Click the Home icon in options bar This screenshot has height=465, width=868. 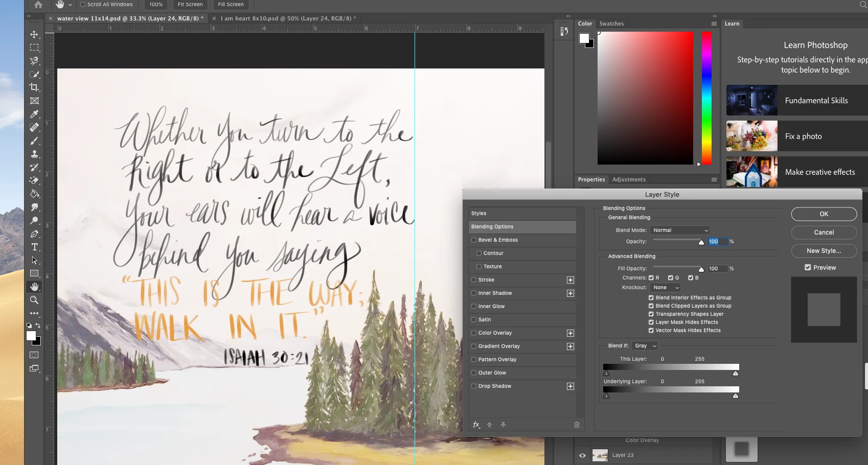(38, 5)
